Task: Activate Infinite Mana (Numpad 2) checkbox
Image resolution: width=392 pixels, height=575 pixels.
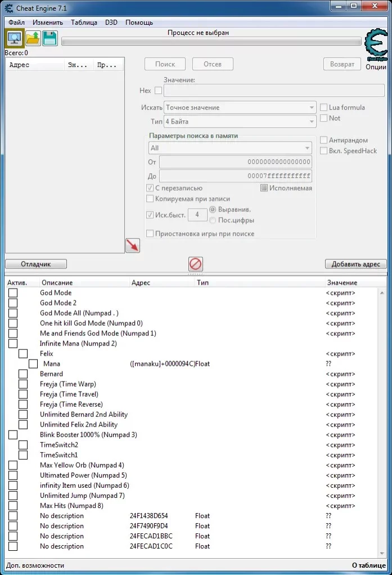Action: click(x=13, y=343)
